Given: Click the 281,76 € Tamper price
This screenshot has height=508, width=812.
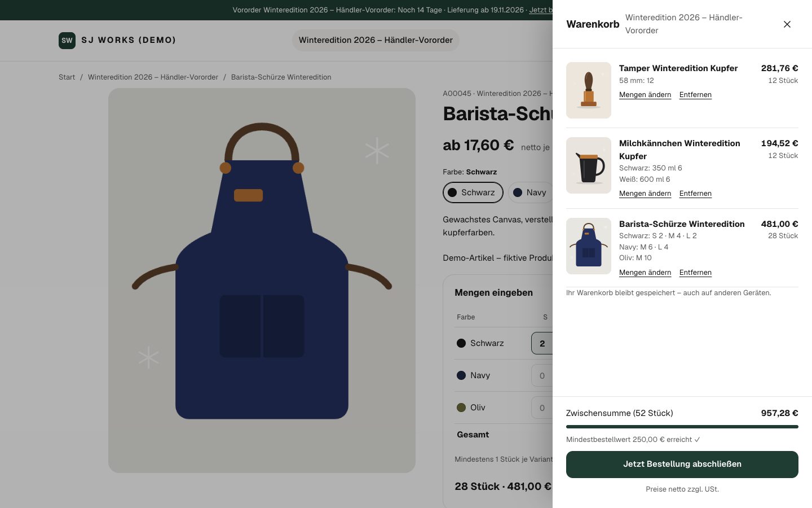Looking at the screenshot, I should click(x=780, y=68).
